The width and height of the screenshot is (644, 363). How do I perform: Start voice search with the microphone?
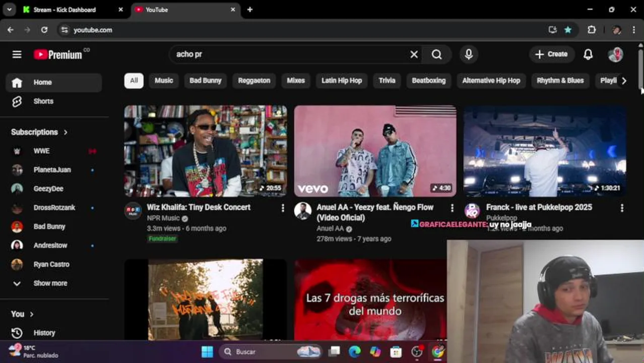tap(469, 54)
